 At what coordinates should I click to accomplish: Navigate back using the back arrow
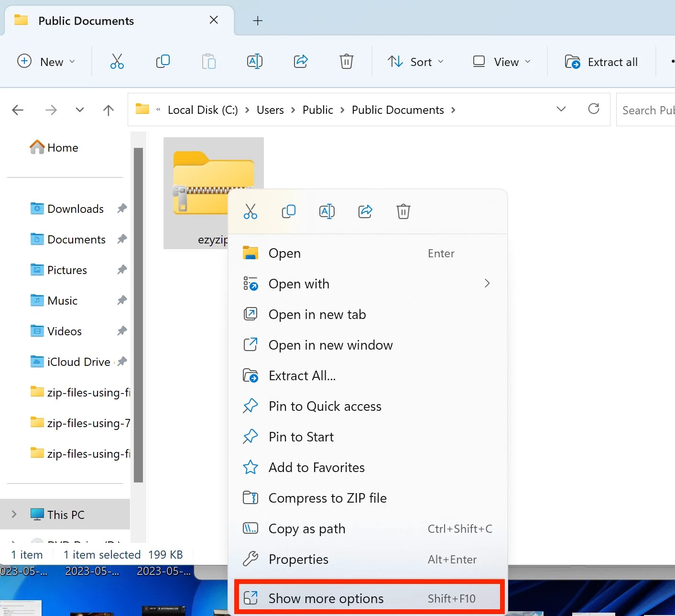click(18, 110)
